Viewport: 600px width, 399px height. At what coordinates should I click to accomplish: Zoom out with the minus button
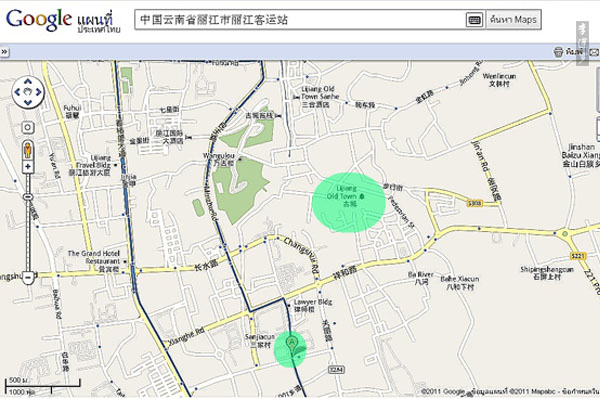point(28,277)
